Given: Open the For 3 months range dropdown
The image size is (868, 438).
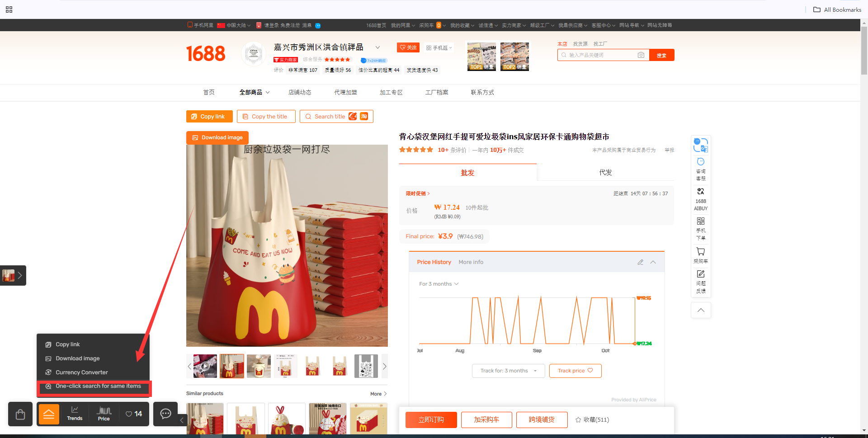Looking at the screenshot, I should click(439, 284).
